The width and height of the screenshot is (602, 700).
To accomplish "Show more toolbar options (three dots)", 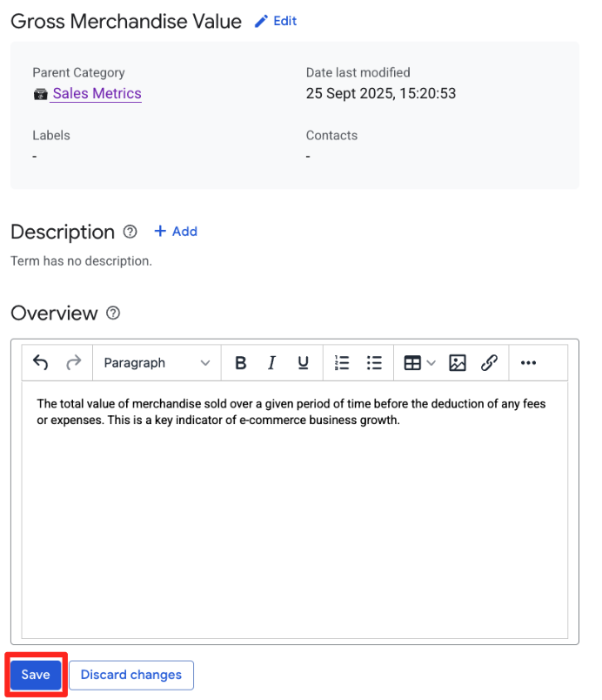I will pyautogui.click(x=528, y=363).
